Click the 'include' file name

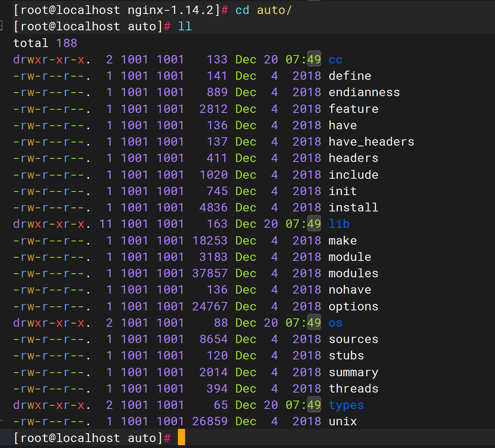point(353,175)
